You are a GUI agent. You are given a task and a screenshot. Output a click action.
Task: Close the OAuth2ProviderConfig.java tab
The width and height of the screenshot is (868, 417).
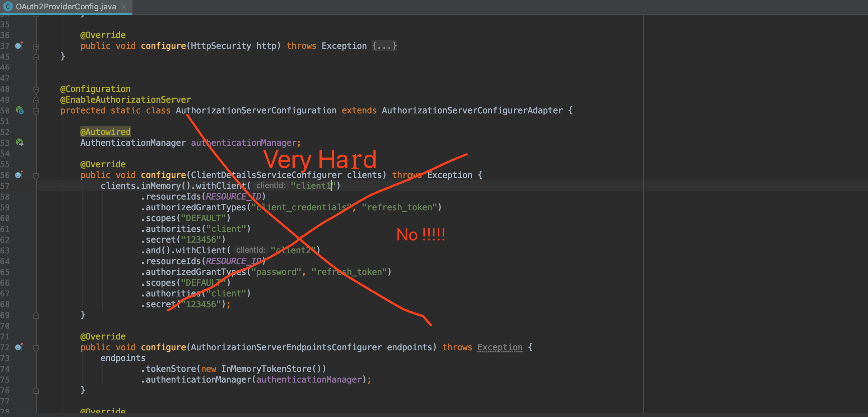(x=124, y=6)
